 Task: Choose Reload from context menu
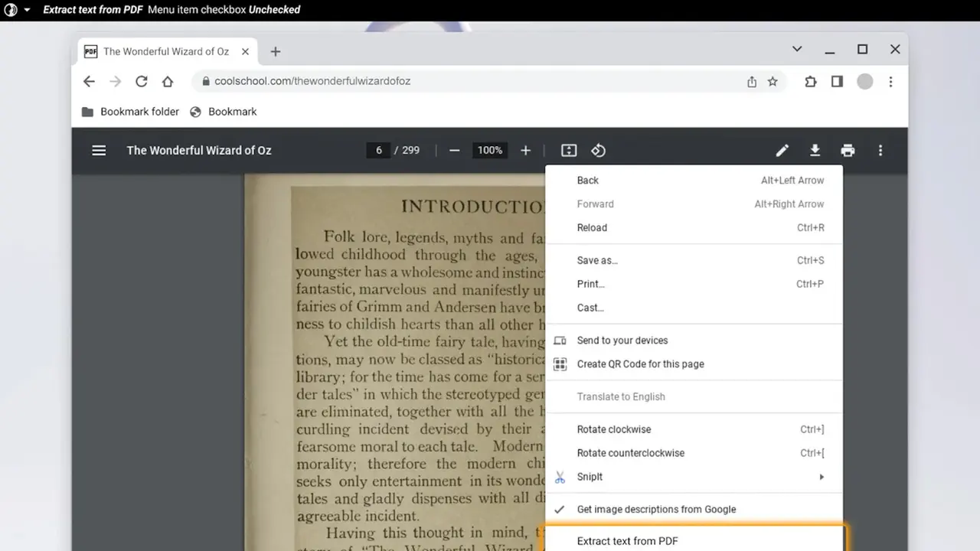(694, 228)
